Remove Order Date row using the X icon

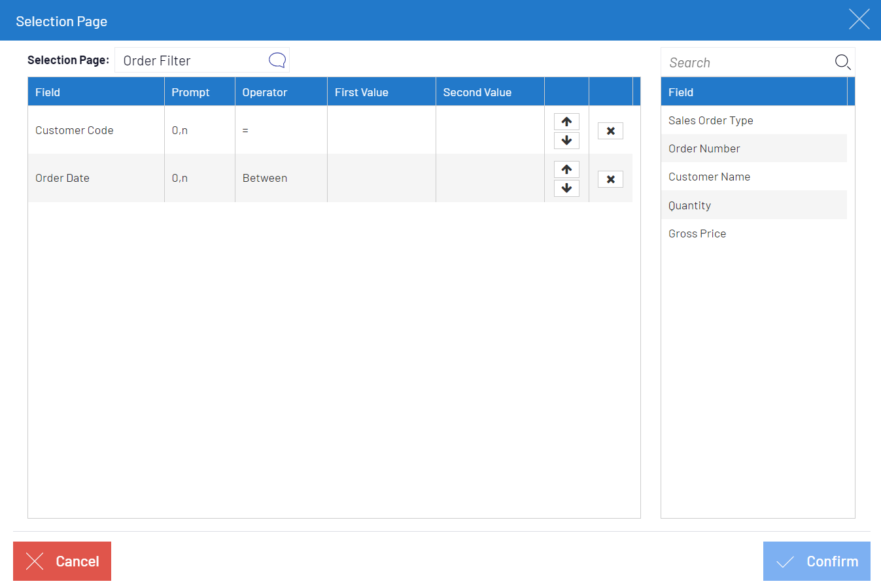pos(610,179)
